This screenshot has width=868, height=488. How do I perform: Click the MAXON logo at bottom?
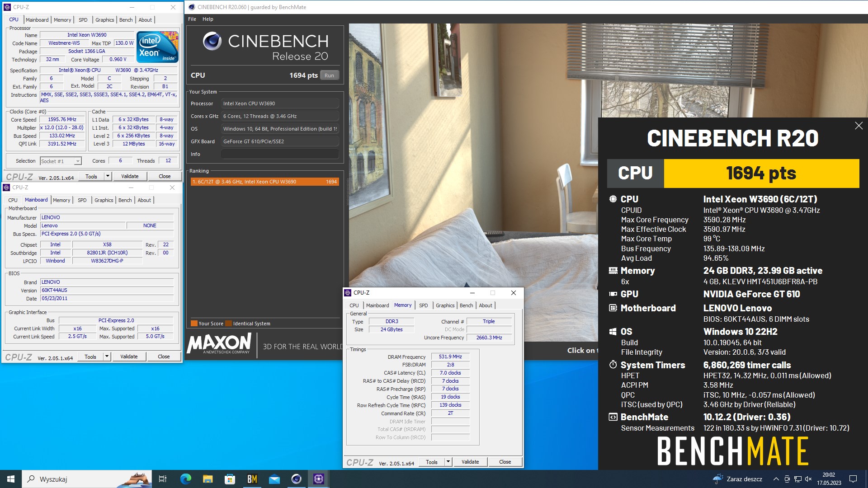click(x=219, y=343)
